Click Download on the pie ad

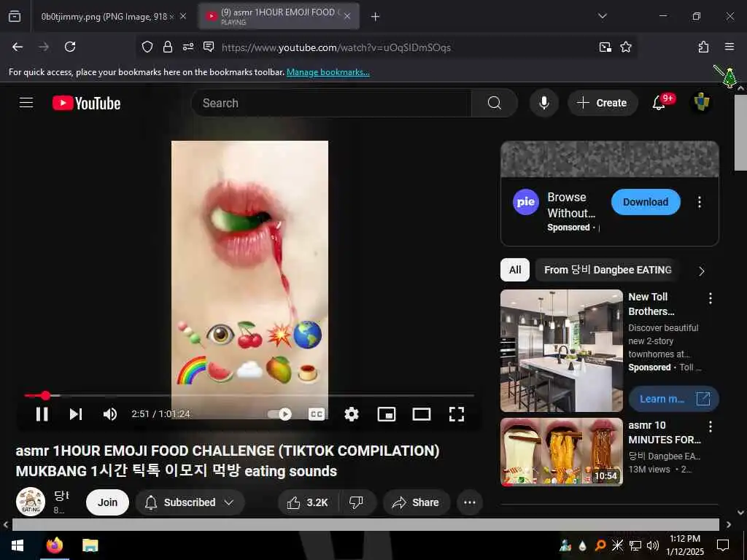[646, 202]
